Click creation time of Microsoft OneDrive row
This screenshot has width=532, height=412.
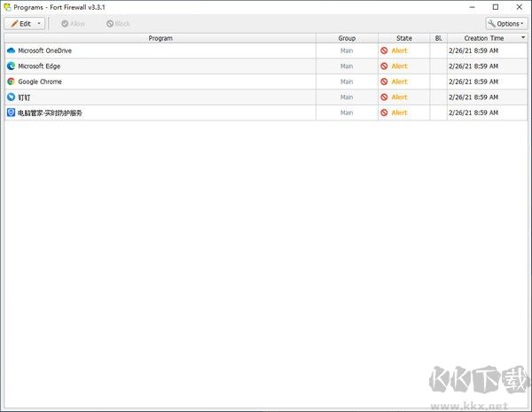click(x=473, y=51)
